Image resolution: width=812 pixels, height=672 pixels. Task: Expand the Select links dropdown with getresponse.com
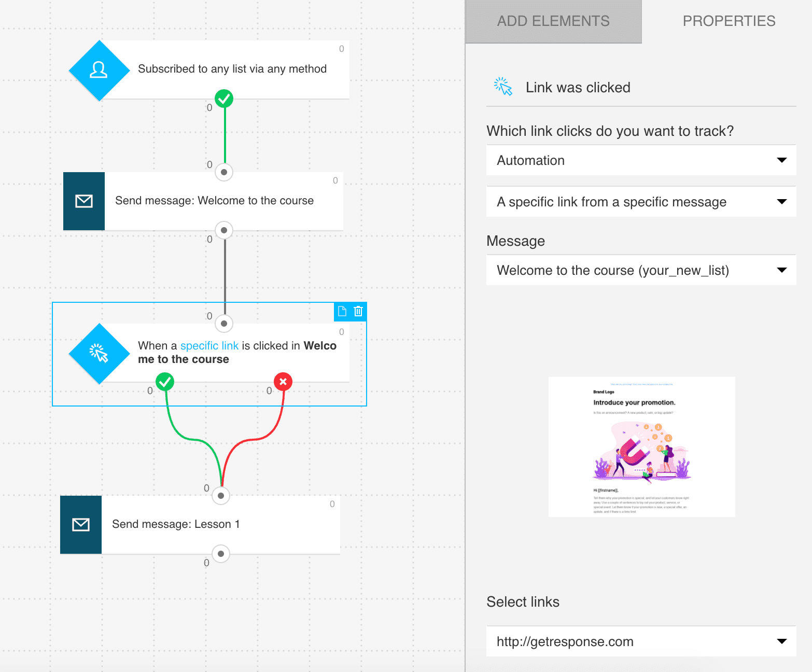click(x=641, y=641)
